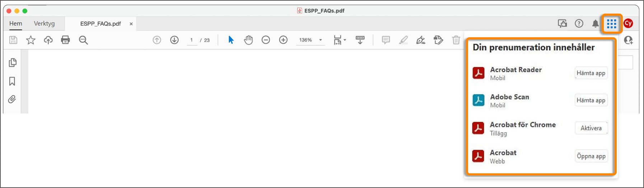Open zoom level 136% dropdown

click(311, 40)
